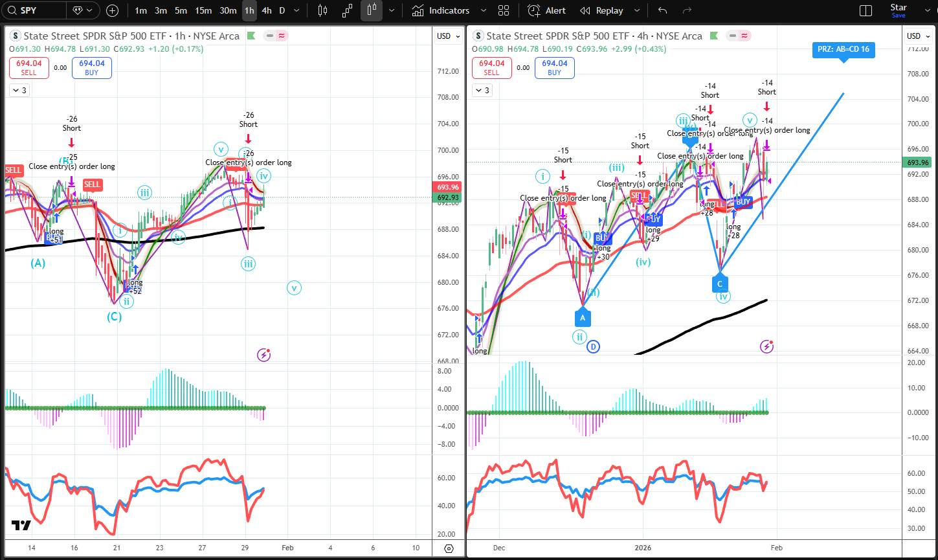Expand the chart type dropdown arrow
Image resolution: width=938 pixels, height=560 pixels.
[x=391, y=10]
